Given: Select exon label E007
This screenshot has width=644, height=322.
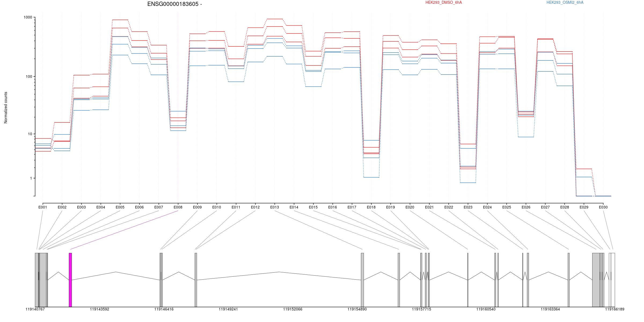Looking at the screenshot, I should (159, 207).
